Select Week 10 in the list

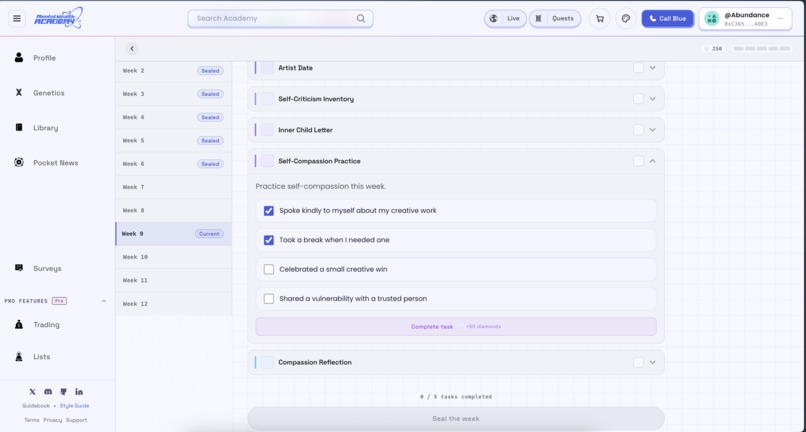point(174,257)
